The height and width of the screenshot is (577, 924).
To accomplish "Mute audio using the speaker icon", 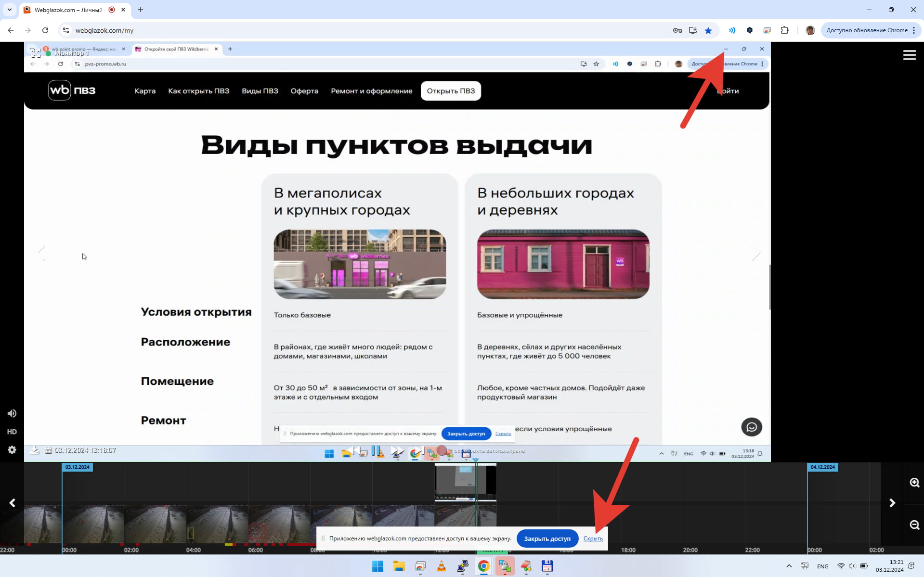I will click(12, 413).
